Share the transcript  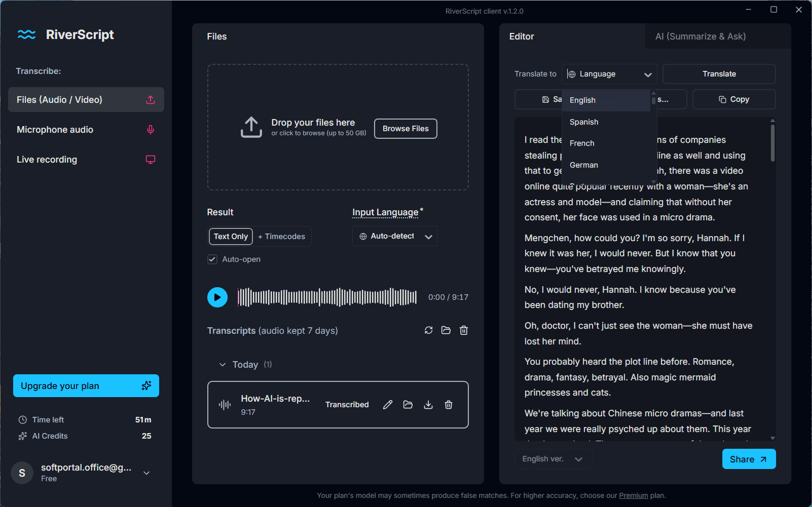pyautogui.click(x=749, y=459)
